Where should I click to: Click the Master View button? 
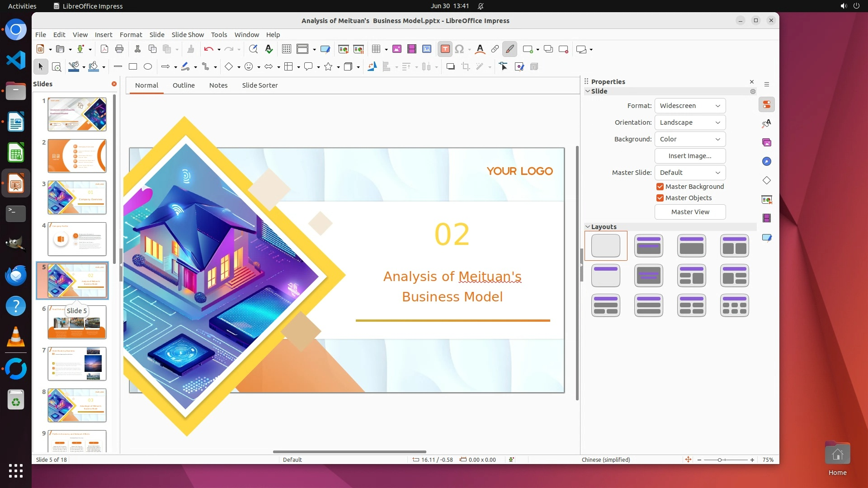690,212
